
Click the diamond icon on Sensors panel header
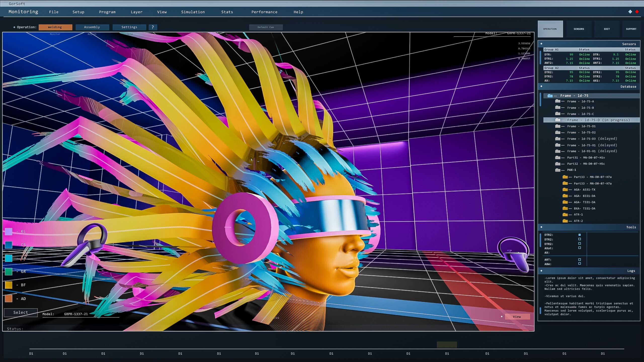pos(541,43)
